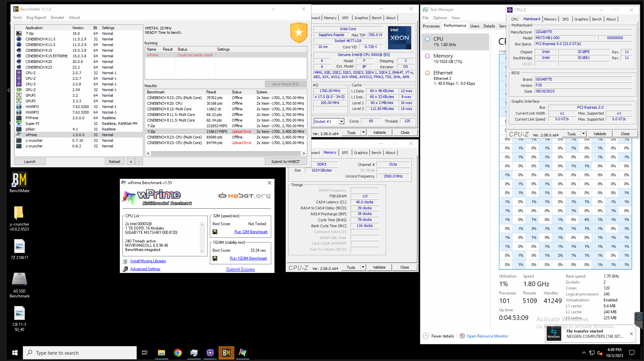Image resolution: width=644 pixels, height=361 pixels.
Task: Click minus button to remove BenchMate application
Action: (x=139, y=162)
